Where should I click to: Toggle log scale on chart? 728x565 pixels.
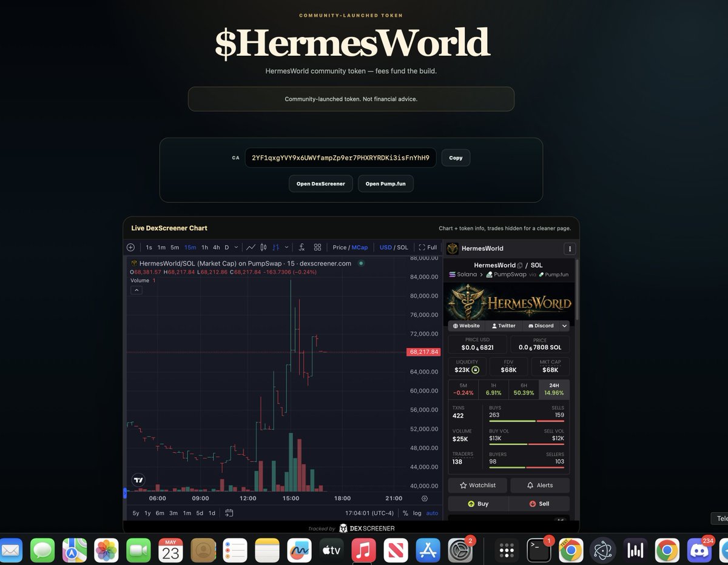point(417,513)
